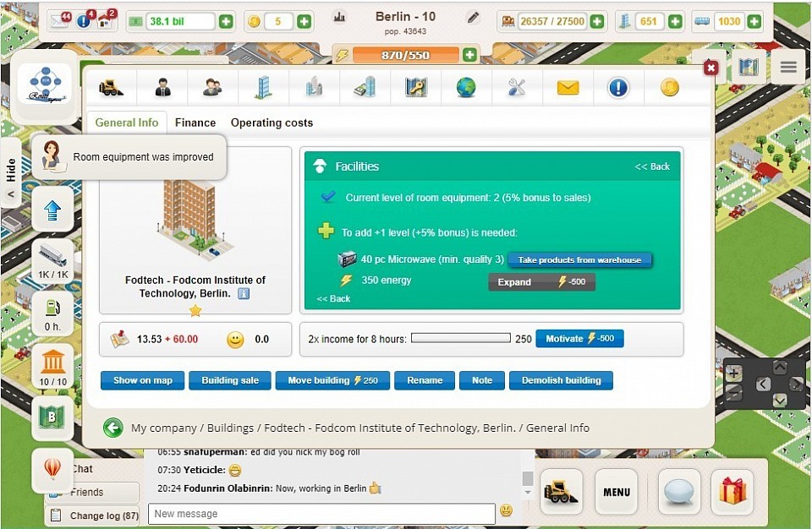812x529 pixels.
Task: Open the gift box icon at bottom right
Action: 732,493
